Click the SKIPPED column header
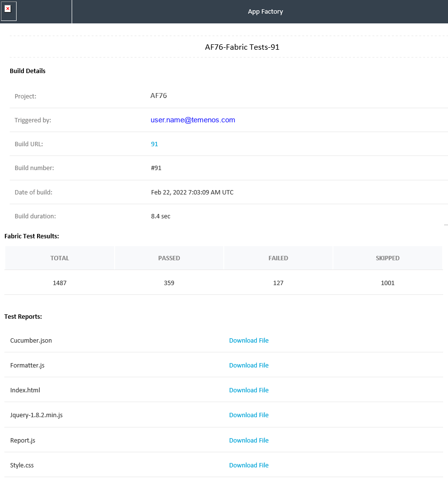 pyautogui.click(x=388, y=258)
